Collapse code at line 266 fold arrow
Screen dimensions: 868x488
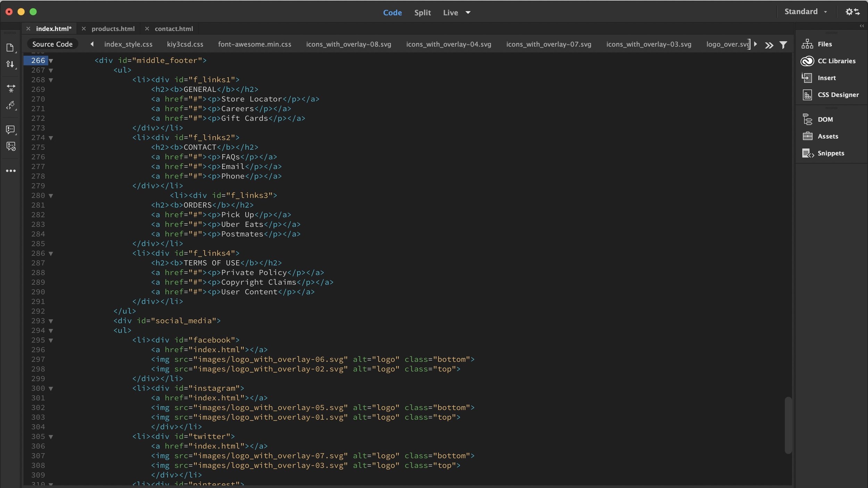[x=51, y=61]
